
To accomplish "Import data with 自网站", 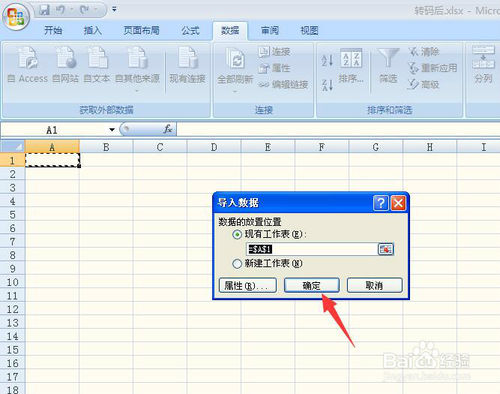I will 66,65.
